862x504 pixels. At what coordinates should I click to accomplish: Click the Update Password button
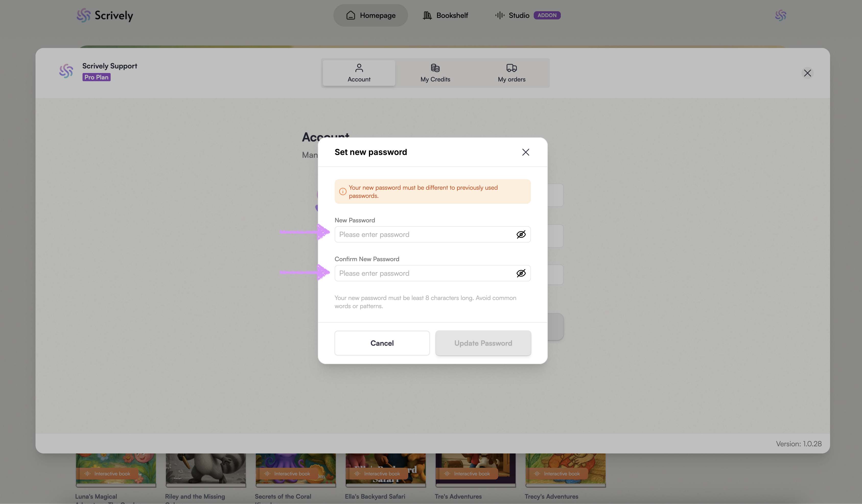click(483, 343)
